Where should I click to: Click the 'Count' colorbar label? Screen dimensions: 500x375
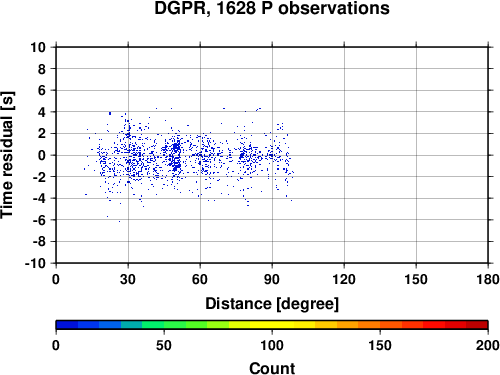tap(272, 368)
